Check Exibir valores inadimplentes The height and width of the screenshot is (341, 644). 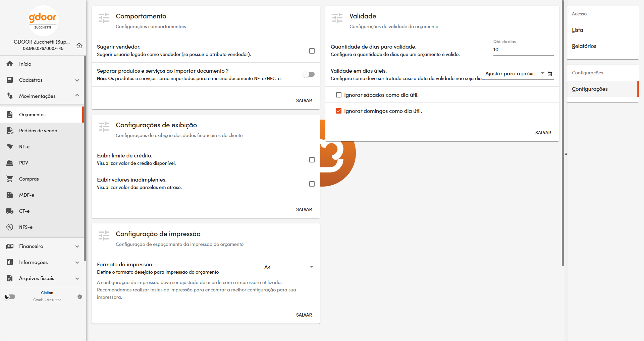click(x=312, y=184)
